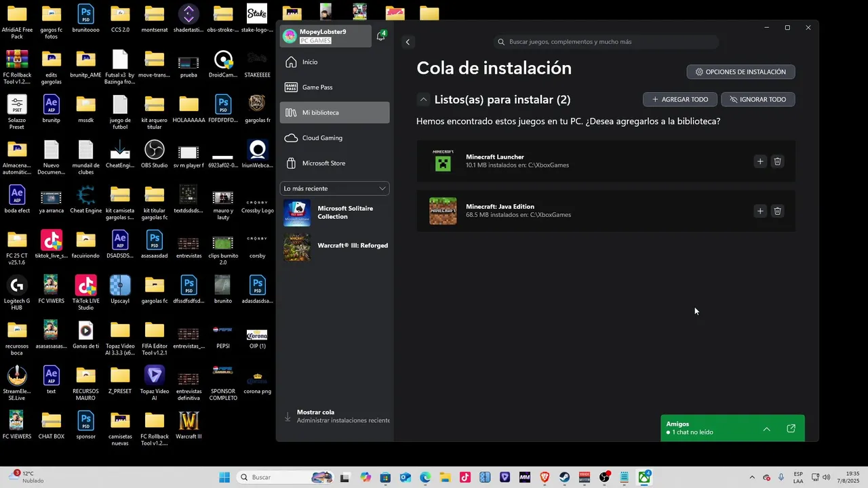Open Cloud Gaming section

[x=335, y=138]
